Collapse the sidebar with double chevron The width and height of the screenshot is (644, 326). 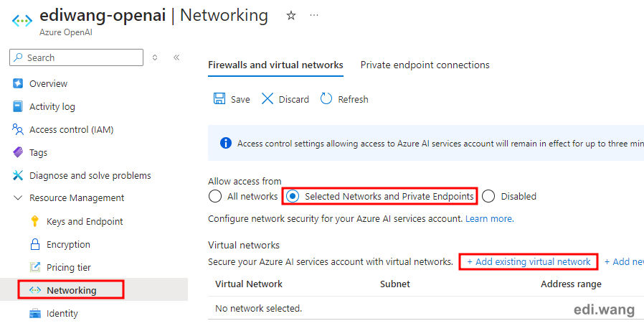coord(176,57)
